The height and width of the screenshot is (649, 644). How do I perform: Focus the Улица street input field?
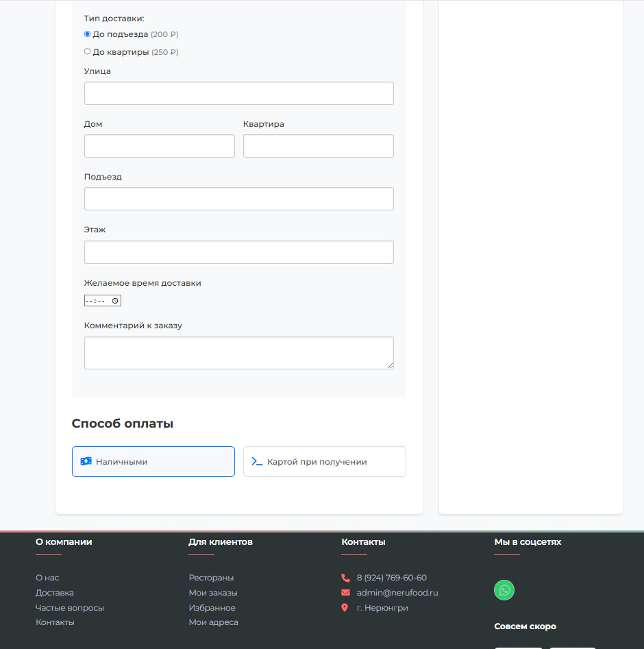tap(239, 93)
